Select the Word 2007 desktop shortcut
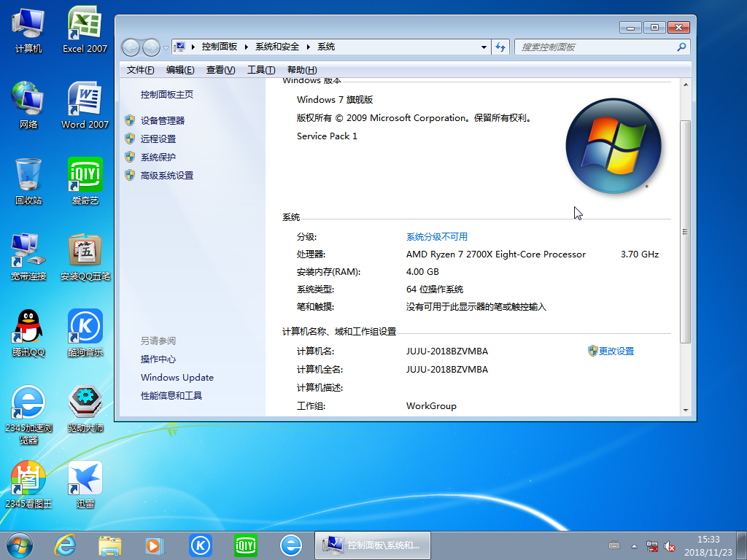 click(85, 106)
